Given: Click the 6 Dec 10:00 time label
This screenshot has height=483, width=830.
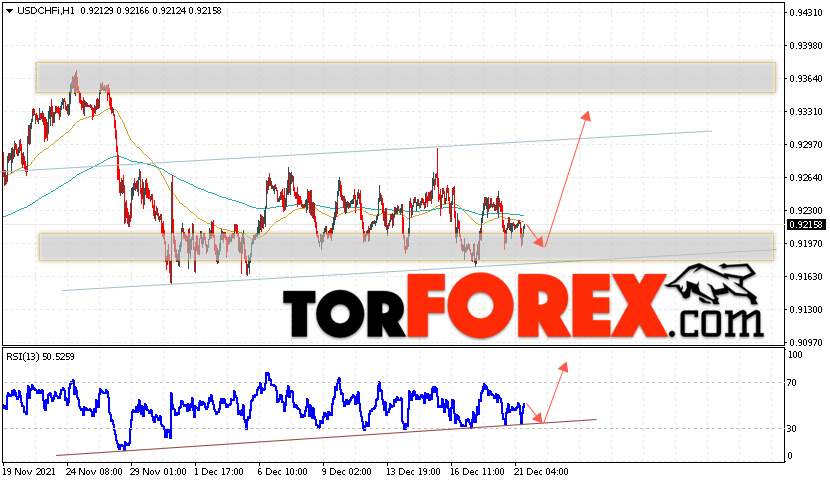Looking at the screenshot, I should tap(283, 471).
